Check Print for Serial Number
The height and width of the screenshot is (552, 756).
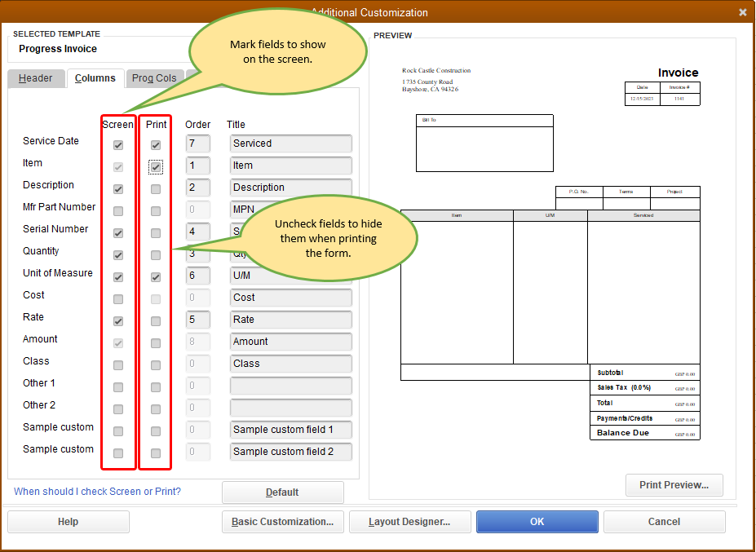click(155, 232)
